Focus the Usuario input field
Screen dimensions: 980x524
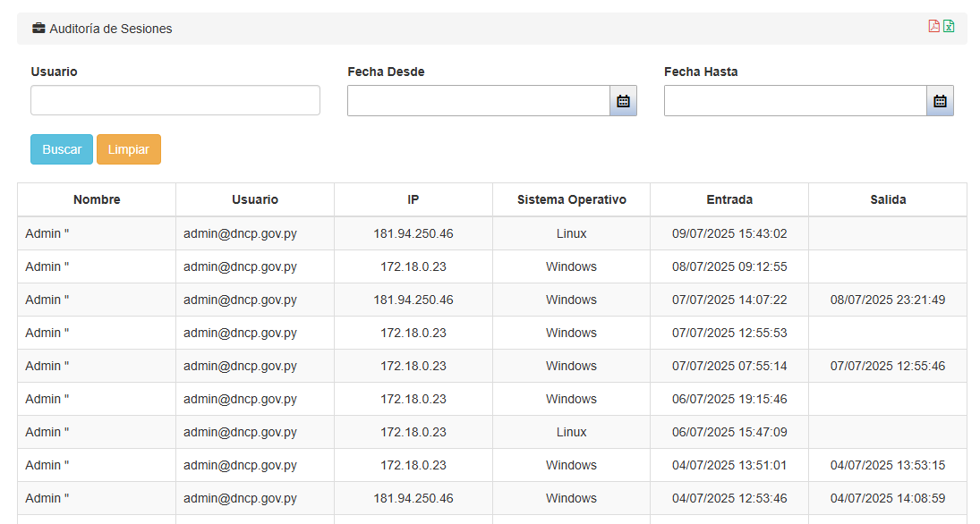[175, 100]
